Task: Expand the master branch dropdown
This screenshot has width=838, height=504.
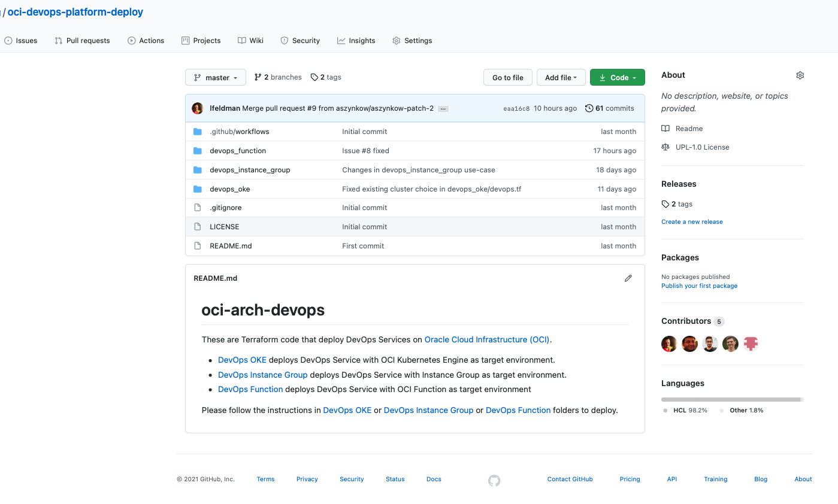Action: pos(216,77)
